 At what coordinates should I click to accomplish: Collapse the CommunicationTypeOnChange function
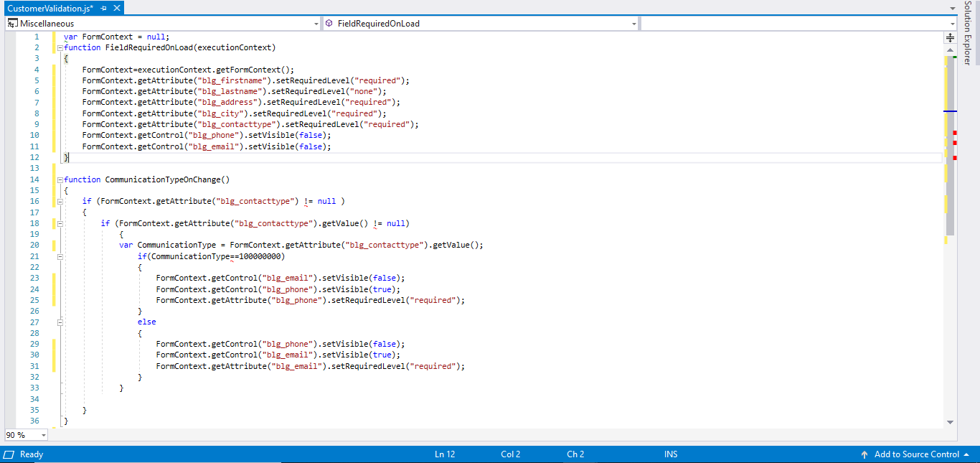click(x=60, y=179)
